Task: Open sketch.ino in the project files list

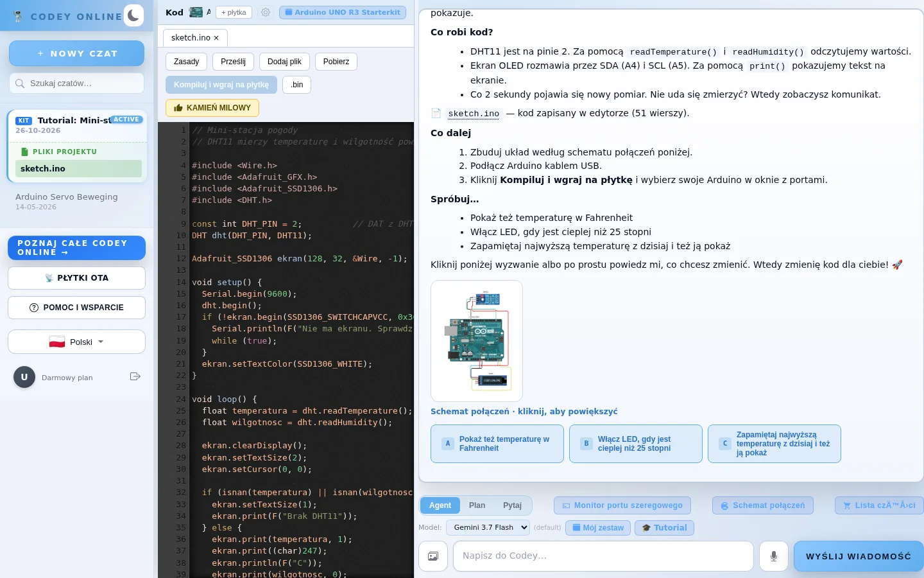Action: (x=78, y=169)
